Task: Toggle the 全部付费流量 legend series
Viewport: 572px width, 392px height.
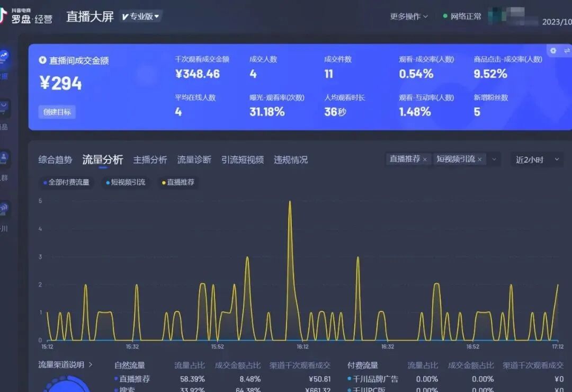Action: click(x=66, y=182)
